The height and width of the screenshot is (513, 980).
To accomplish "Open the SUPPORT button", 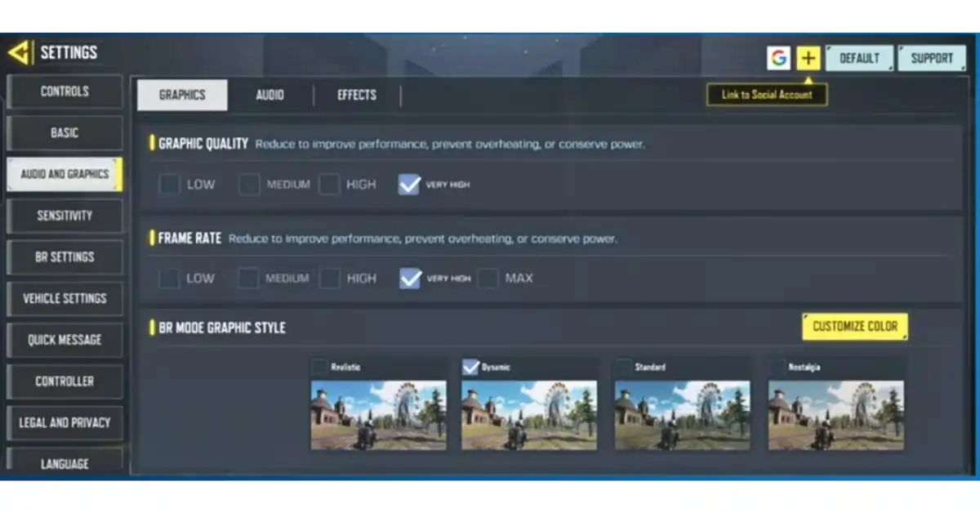I will 932,58.
